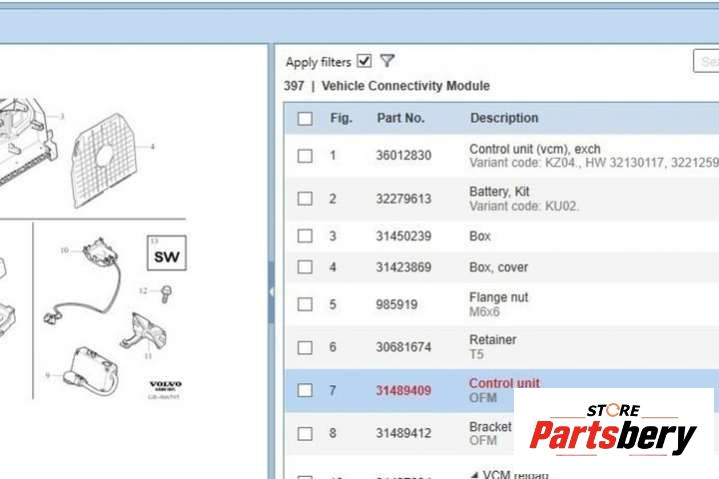This screenshot has height=479, width=719.
Task: Check the box for part 36012830
Action: point(305,156)
